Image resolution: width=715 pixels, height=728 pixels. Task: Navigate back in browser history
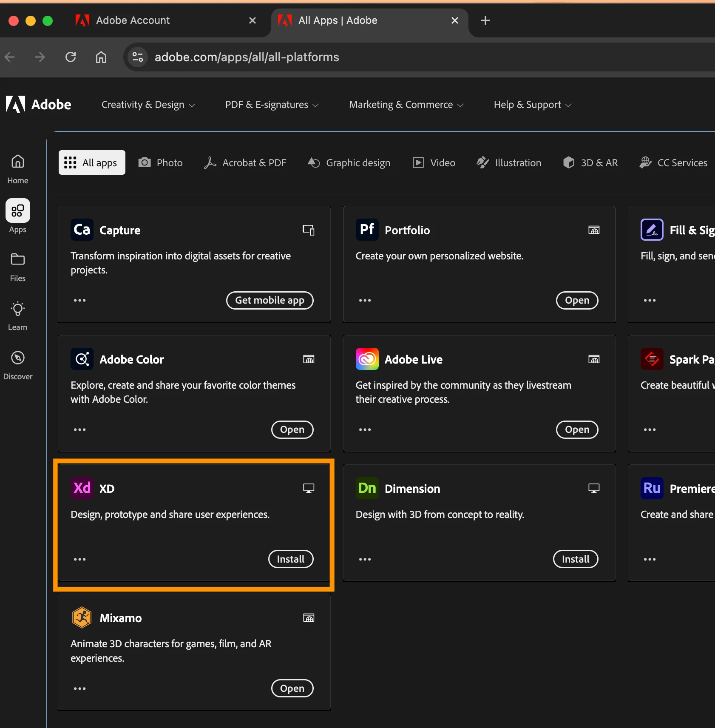tap(10, 57)
